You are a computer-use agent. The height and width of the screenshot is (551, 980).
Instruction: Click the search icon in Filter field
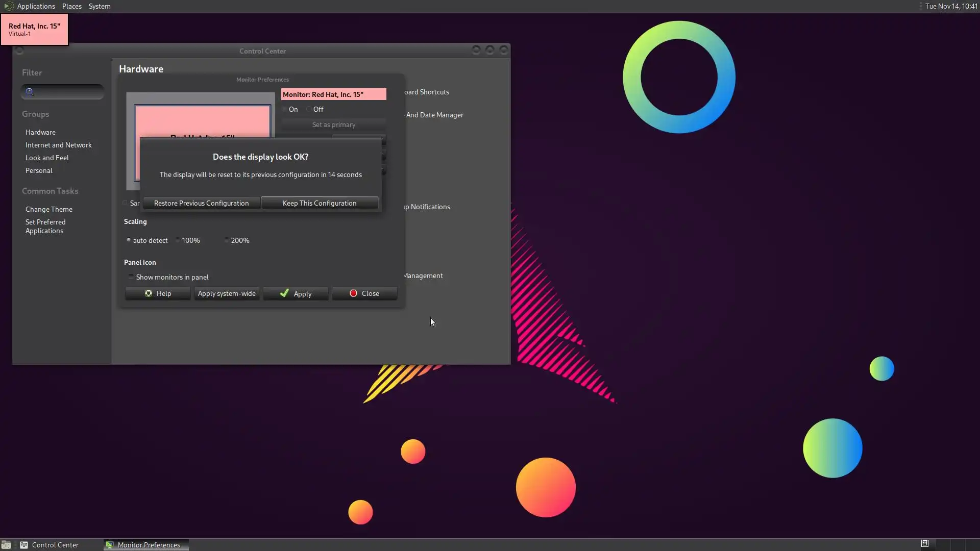[30, 92]
